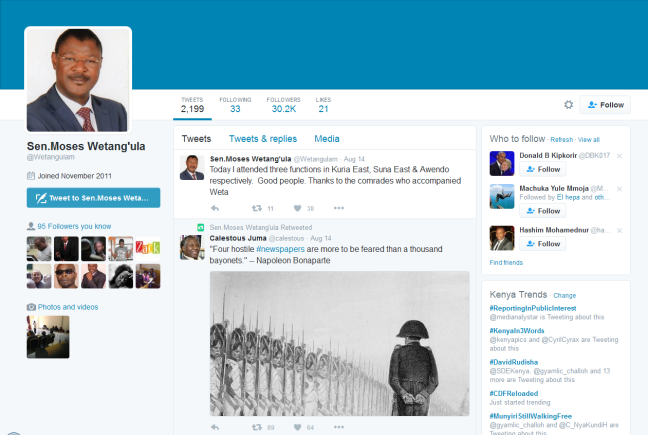Open #MunyiriStillWalkingFree trend

tap(531, 416)
